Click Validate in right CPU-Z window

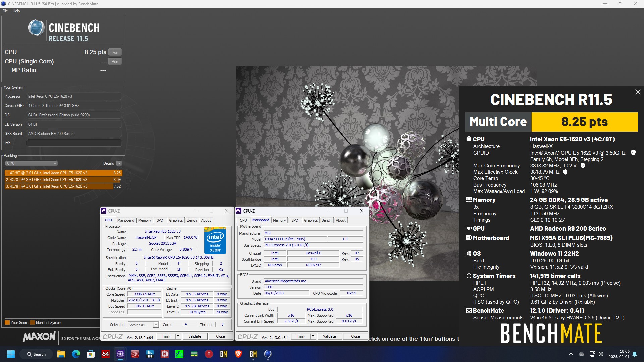[x=329, y=336]
